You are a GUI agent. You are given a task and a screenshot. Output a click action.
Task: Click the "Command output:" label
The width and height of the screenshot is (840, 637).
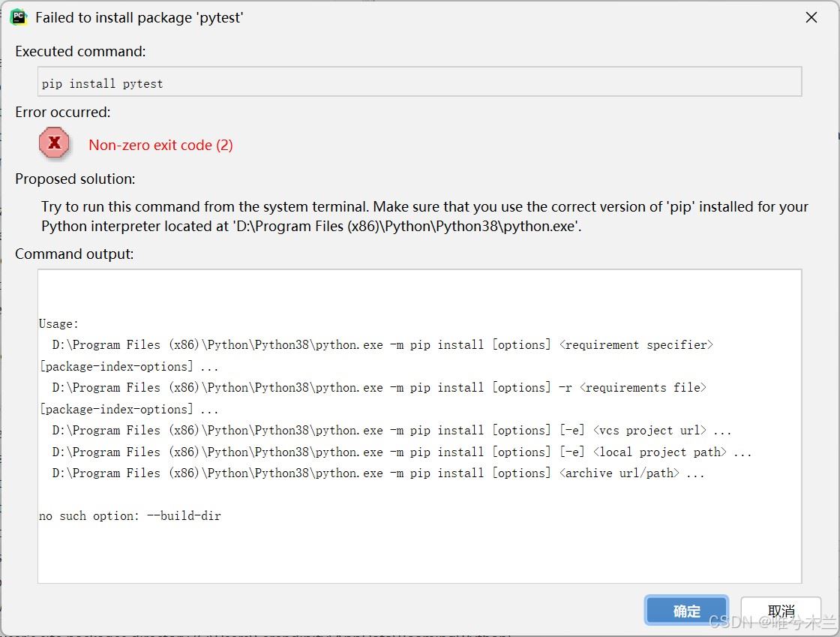tap(74, 254)
